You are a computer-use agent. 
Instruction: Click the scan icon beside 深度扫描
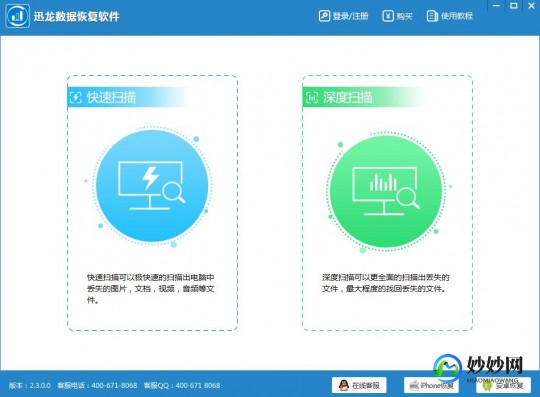pyautogui.click(x=312, y=97)
